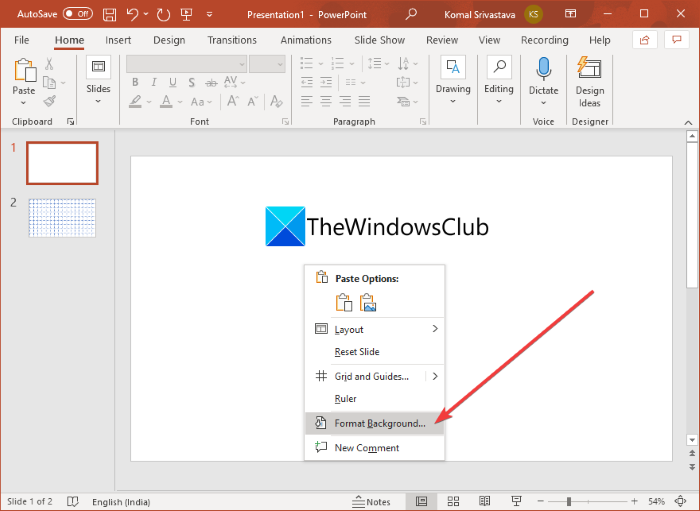Click the English (India) language indicator
This screenshot has height=511, width=700.
coord(121,502)
